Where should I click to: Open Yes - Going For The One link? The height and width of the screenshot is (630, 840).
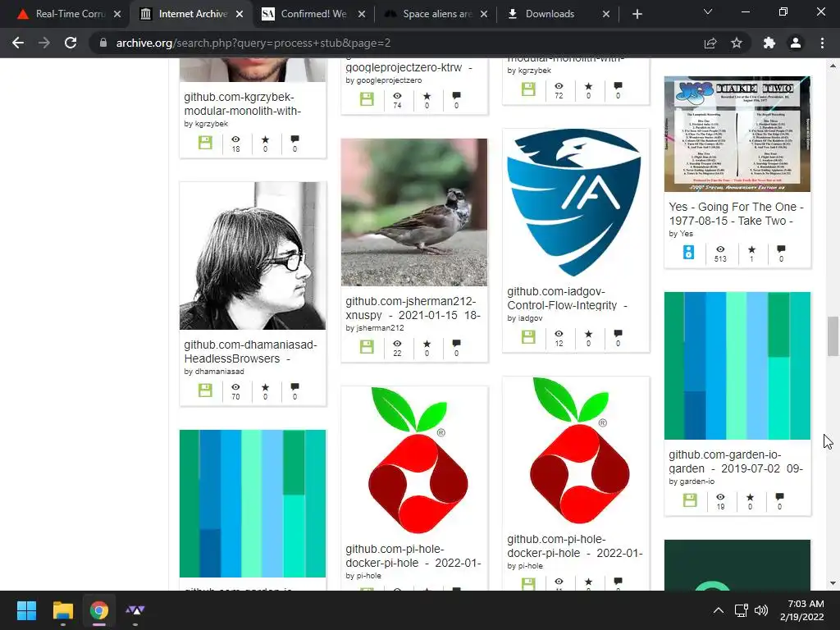[x=736, y=214]
